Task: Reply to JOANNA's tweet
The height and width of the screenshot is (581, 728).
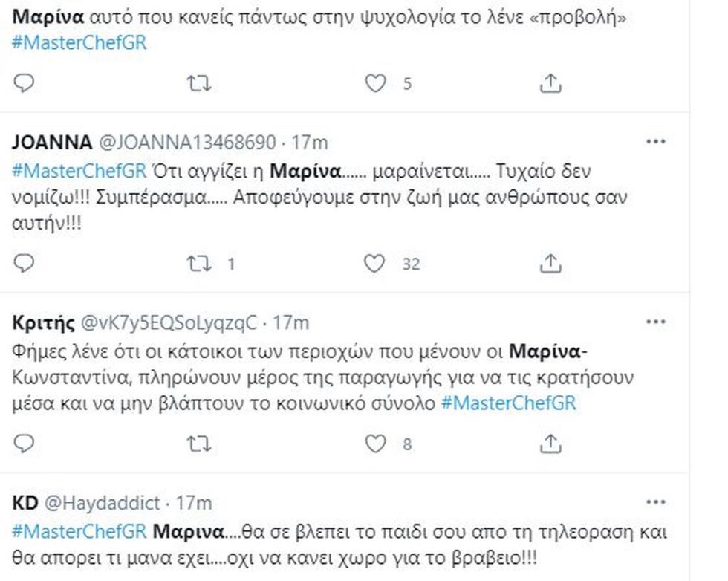Action: point(24,263)
